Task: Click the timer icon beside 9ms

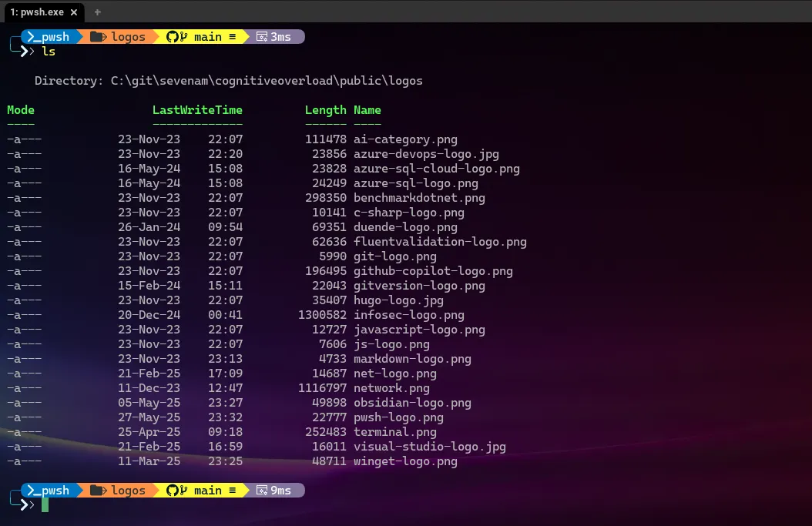Action: [x=261, y=490]
